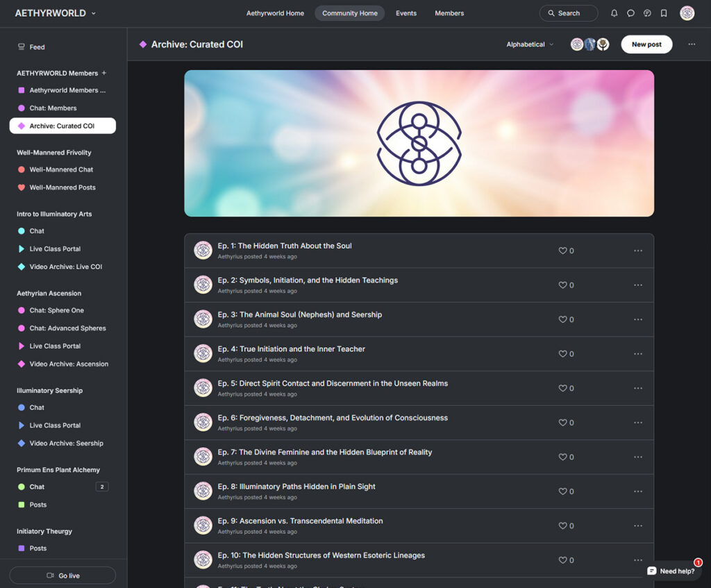Switch to the Events tab
This screenshot has height=588, width=711.
point(406,12)
